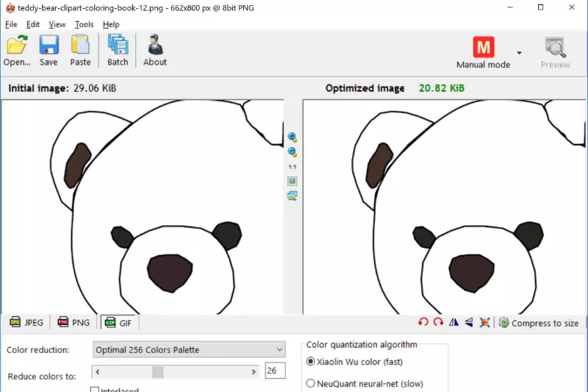Toggle the Interlaced checkbox
588x392 pixels.
[x=95, y=390]
